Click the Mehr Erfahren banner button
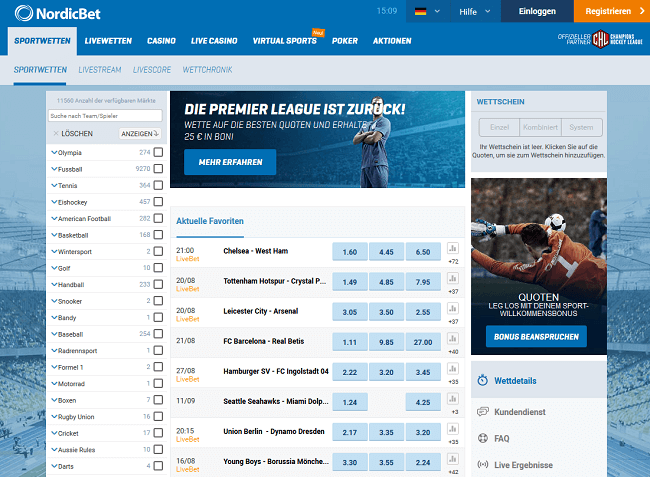650x477 pixels. tap(230, 162)
